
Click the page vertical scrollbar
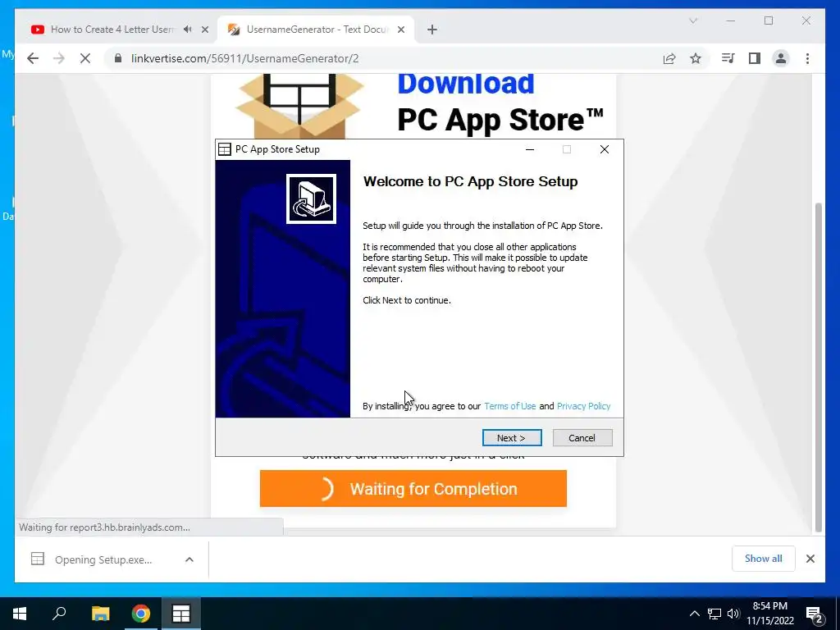point(818,367)
